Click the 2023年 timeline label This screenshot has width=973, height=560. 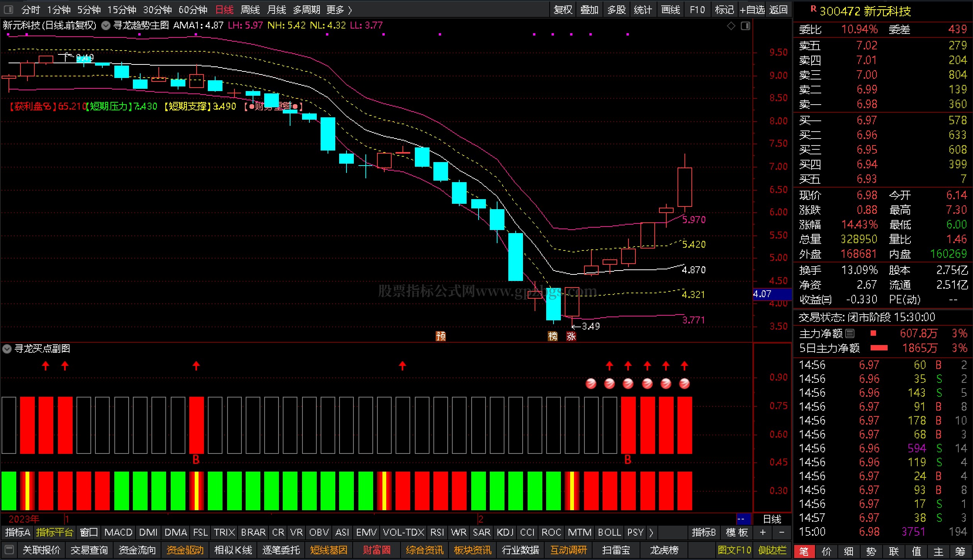24,519
